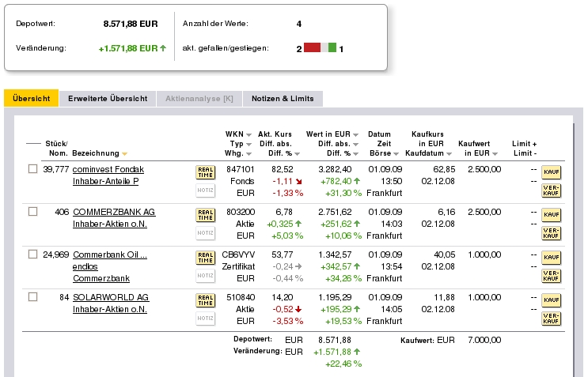588x377 pixels.
Task: Click REAL TIME icon for SOLARWORLD AG
Action: pyautogui.click(x=206, y=300)
